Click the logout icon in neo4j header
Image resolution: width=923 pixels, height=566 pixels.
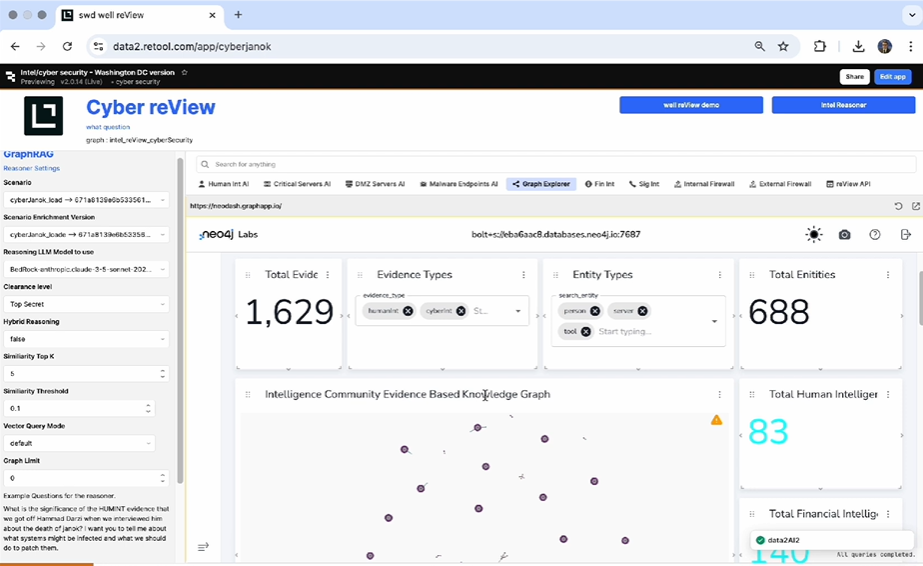tap(906, 234)
